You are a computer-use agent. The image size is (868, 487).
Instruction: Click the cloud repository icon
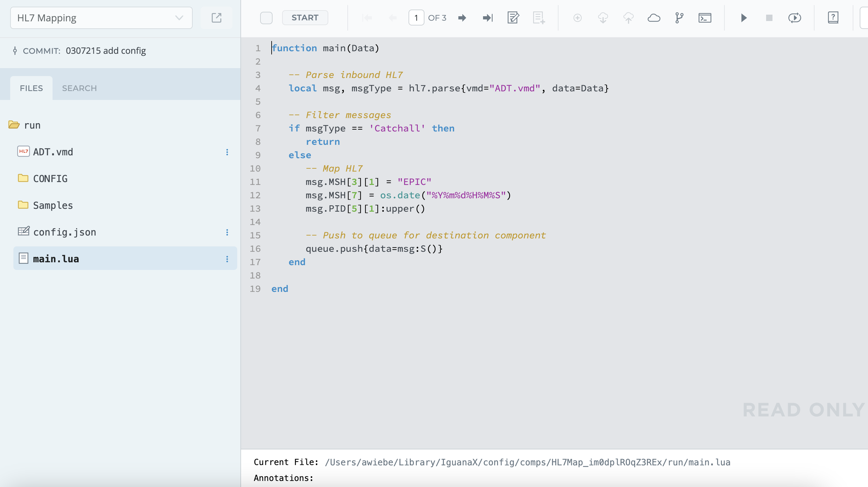click(x=653, y=18)
